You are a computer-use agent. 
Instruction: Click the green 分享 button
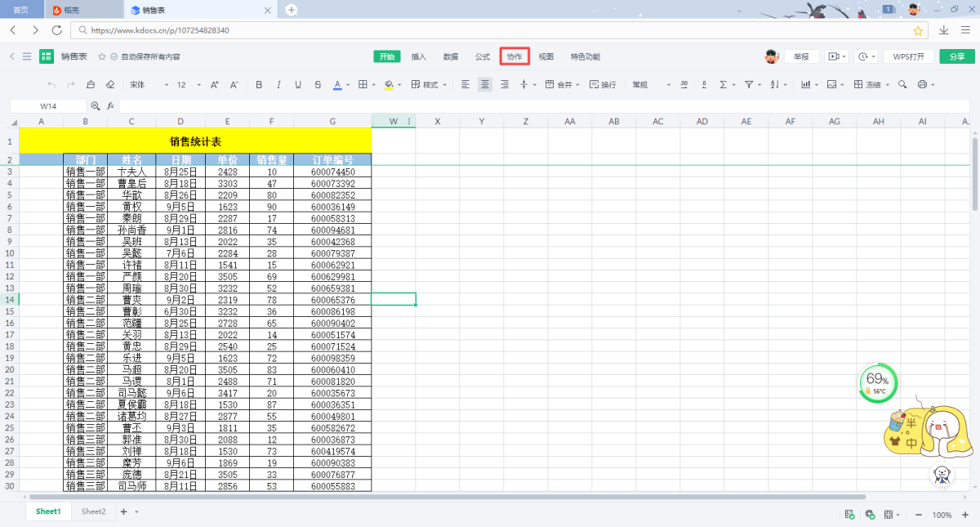click(956, 56)
